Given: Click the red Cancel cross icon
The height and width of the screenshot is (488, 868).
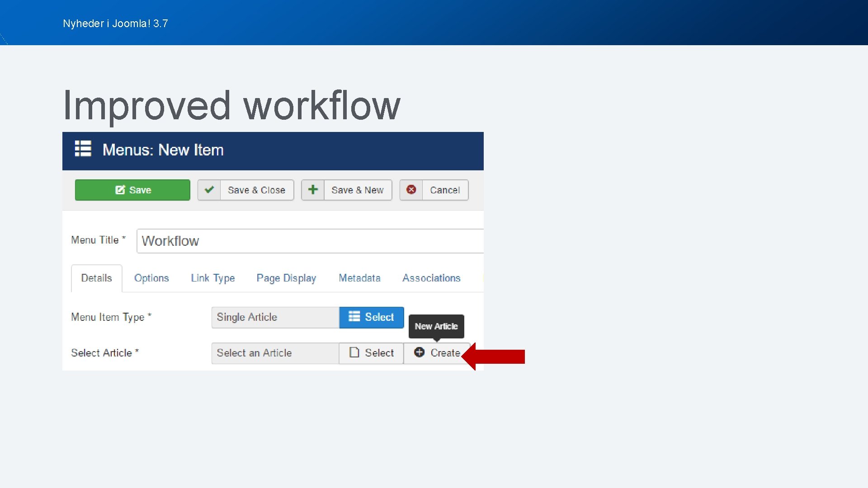Looking at the screenshot, I should [411, 190].
